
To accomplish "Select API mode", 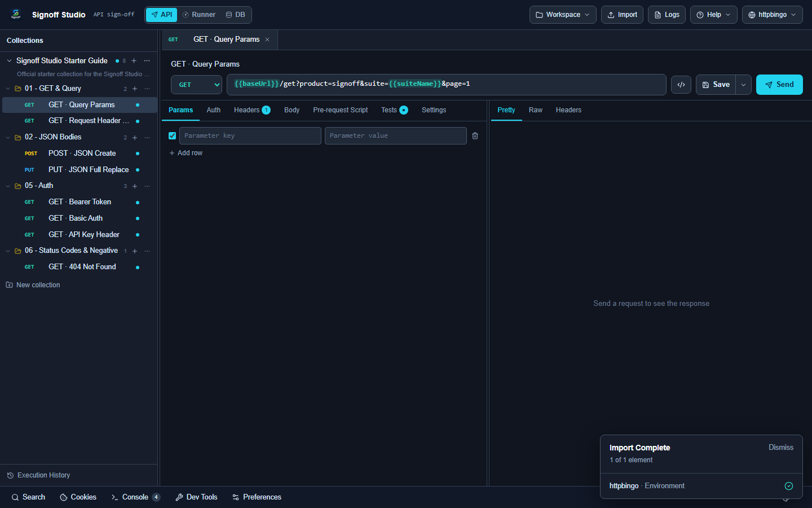I will coord(161,15).
